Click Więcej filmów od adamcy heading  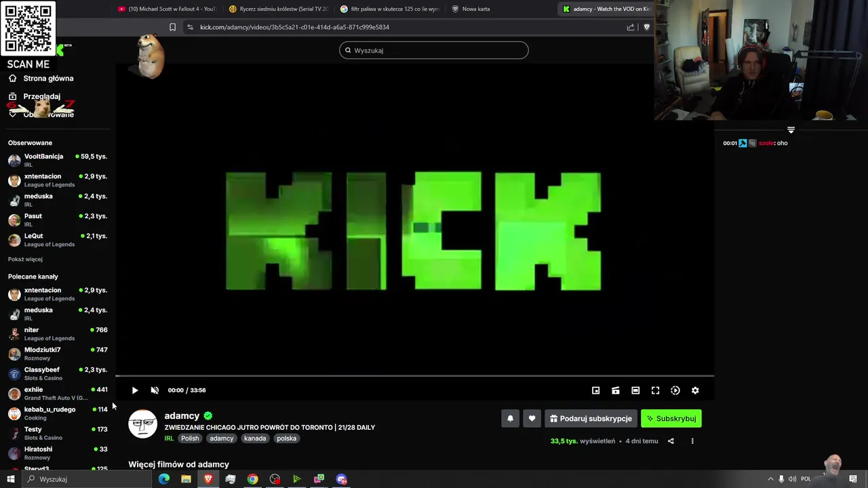click(x=179, y=464)
